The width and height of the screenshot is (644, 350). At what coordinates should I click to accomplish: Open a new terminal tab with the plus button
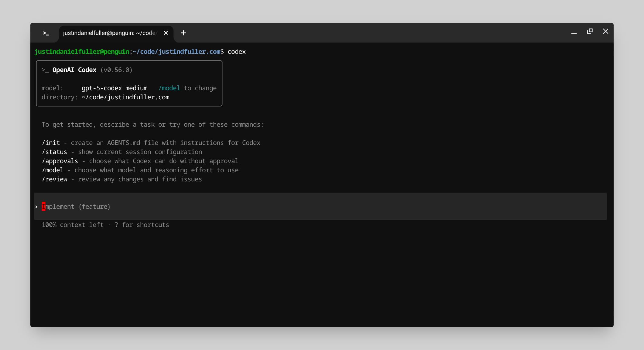[x=183, y=33]
